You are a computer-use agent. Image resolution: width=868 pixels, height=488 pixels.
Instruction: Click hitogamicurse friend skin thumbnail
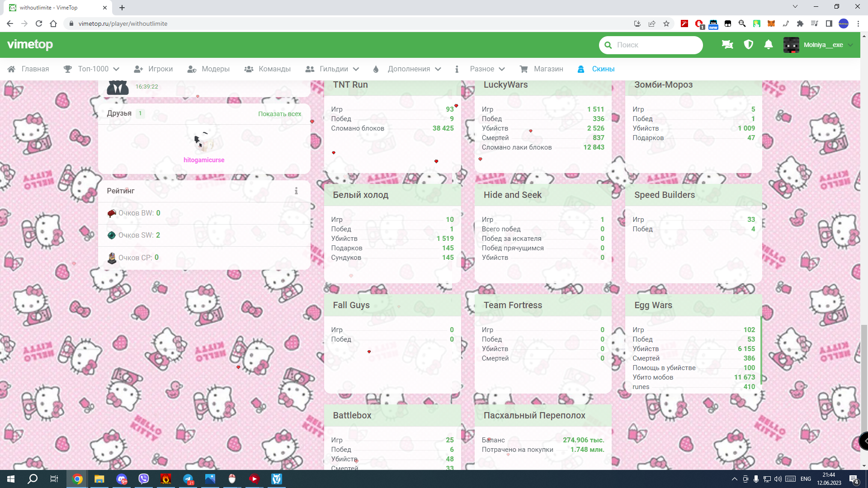(x=204, y=142)
